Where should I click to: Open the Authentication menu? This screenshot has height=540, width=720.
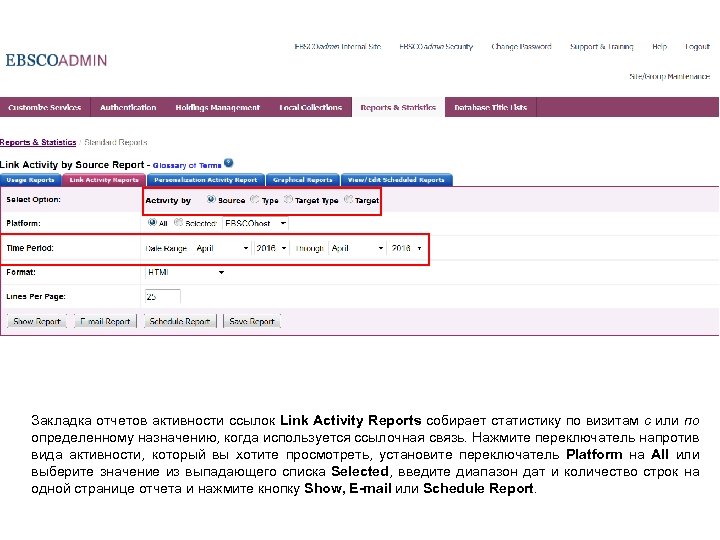coord(128,107)
